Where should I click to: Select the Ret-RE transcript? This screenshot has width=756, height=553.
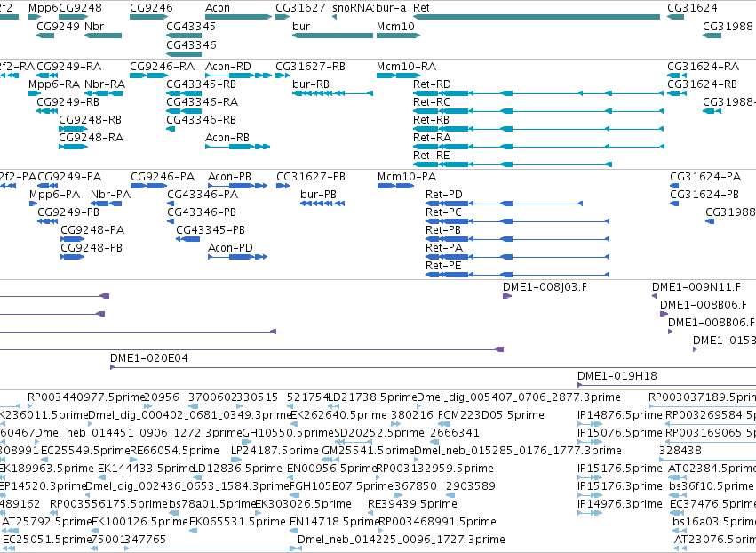tap(513, 164)
